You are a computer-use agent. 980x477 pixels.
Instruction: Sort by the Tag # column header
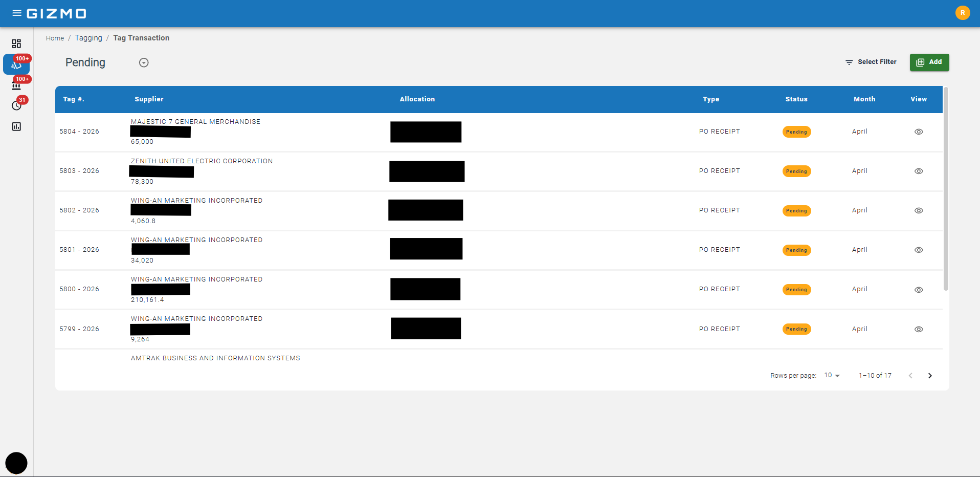coord(74,99)
